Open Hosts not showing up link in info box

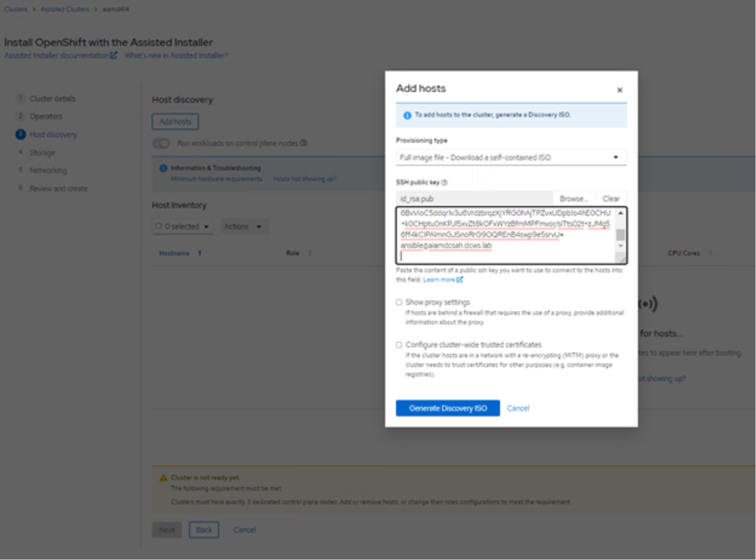point(304,179)
